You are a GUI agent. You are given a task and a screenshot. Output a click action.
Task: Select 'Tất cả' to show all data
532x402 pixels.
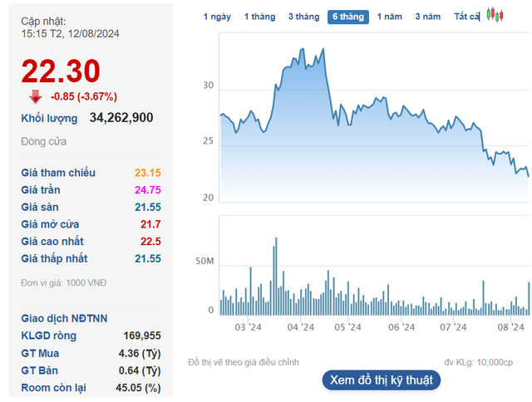click(467, 17)
